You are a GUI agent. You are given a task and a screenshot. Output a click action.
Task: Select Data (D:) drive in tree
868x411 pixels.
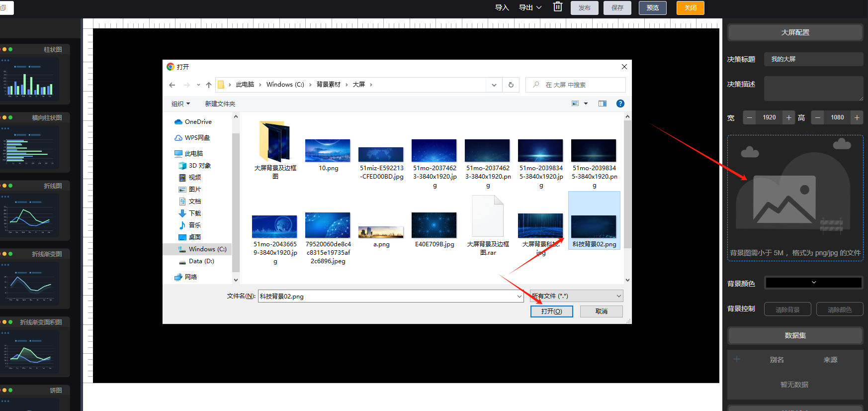point(201,261)
